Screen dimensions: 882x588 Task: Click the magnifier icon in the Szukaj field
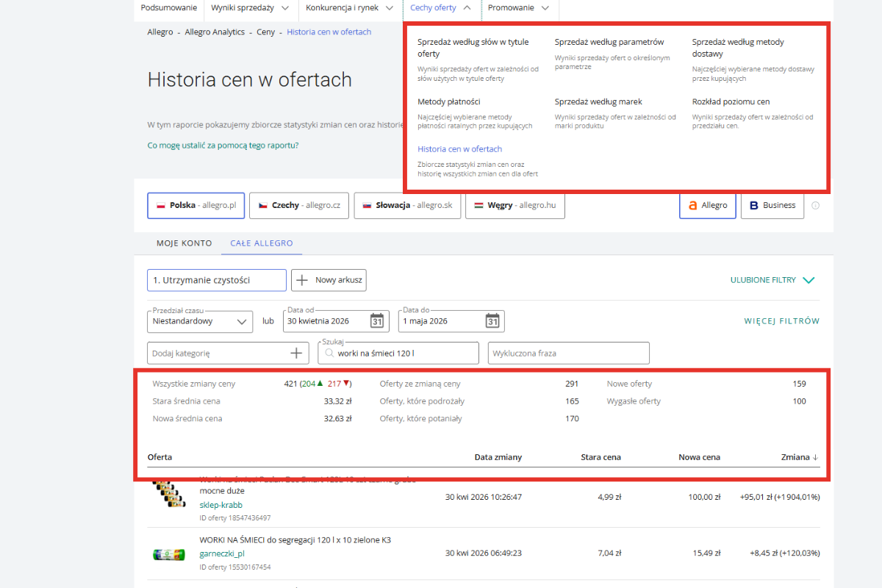point(330,354)
